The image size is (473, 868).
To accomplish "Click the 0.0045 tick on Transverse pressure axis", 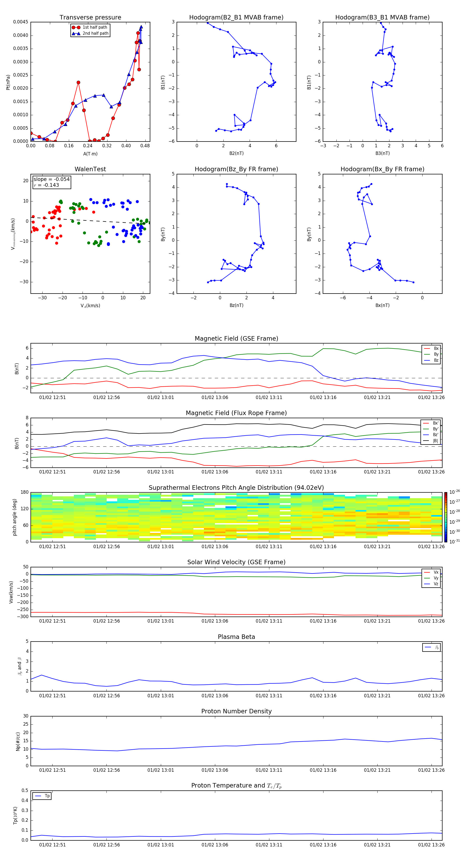I will [x=20, y=22].
